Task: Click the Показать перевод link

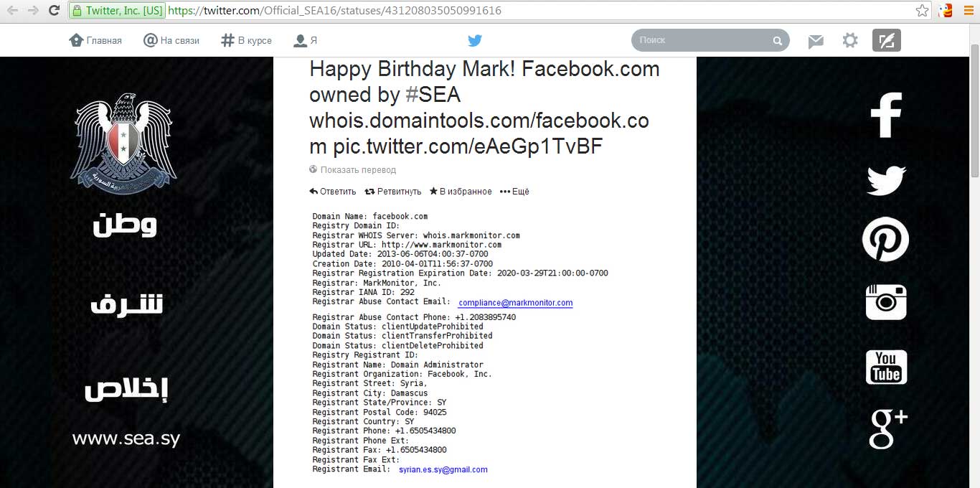Action: [352, 170]
